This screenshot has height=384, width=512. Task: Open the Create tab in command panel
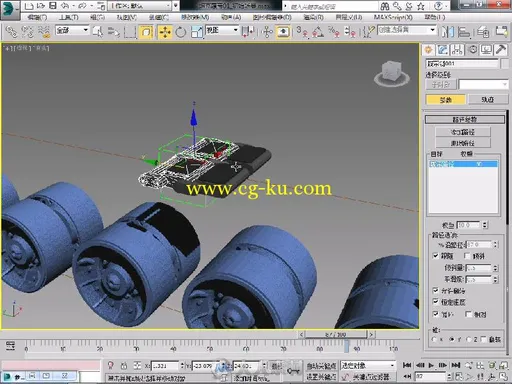428,50
